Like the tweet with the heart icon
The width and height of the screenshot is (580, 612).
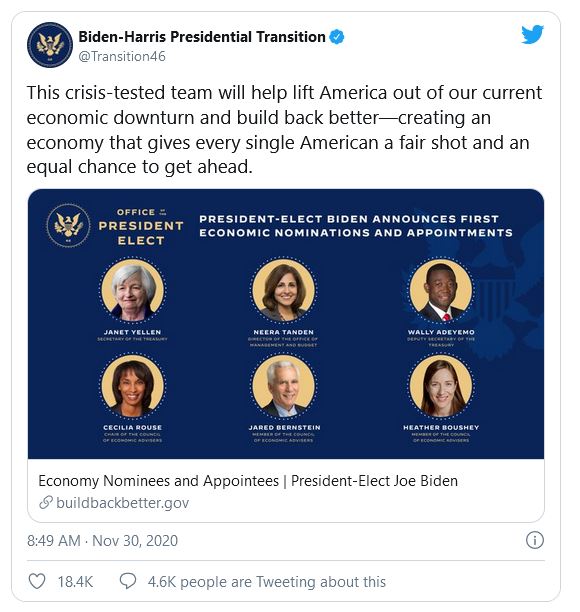[x=37, y=581]
